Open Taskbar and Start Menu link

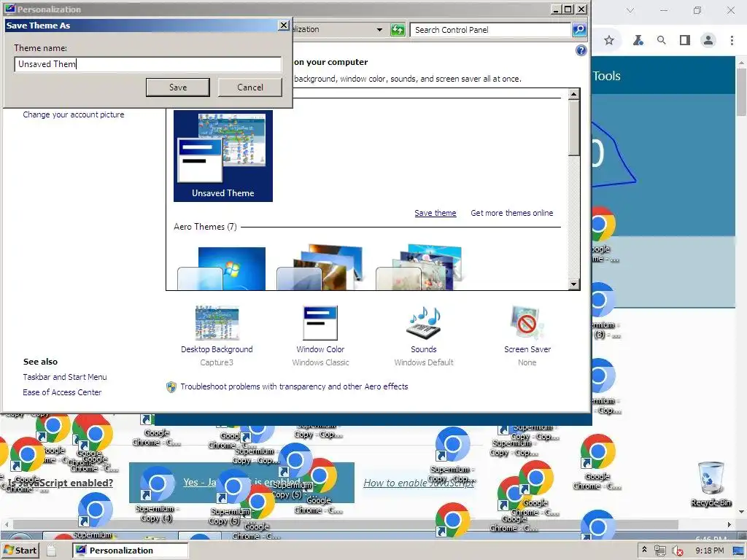point(65,377)
